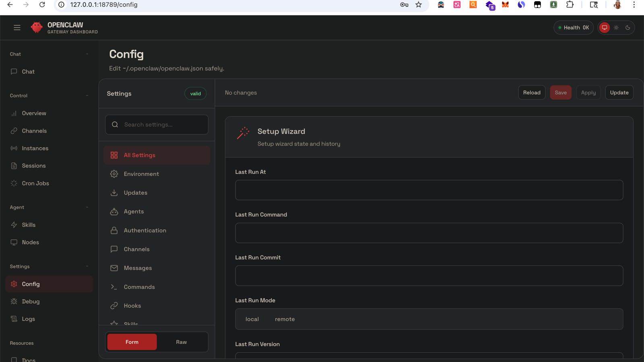The image size is (644, 362).
Task: Click the Update button
Action: pos(619,93)
